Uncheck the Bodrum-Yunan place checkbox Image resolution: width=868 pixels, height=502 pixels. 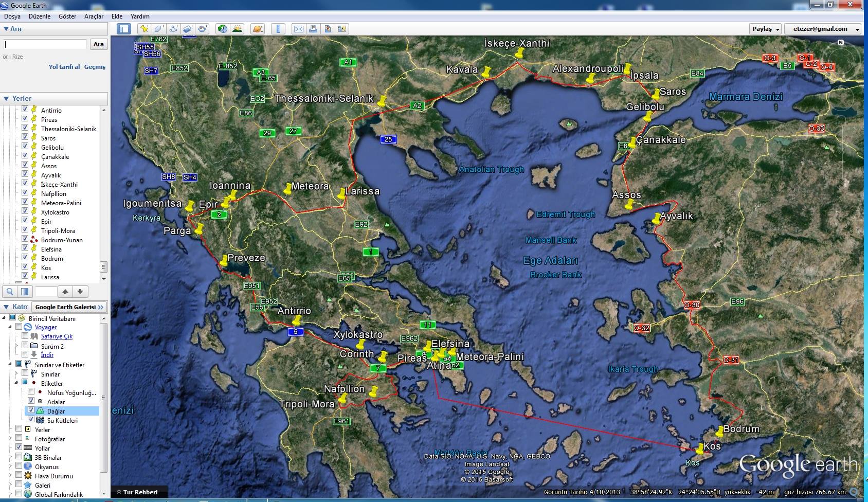click(25, 239)
